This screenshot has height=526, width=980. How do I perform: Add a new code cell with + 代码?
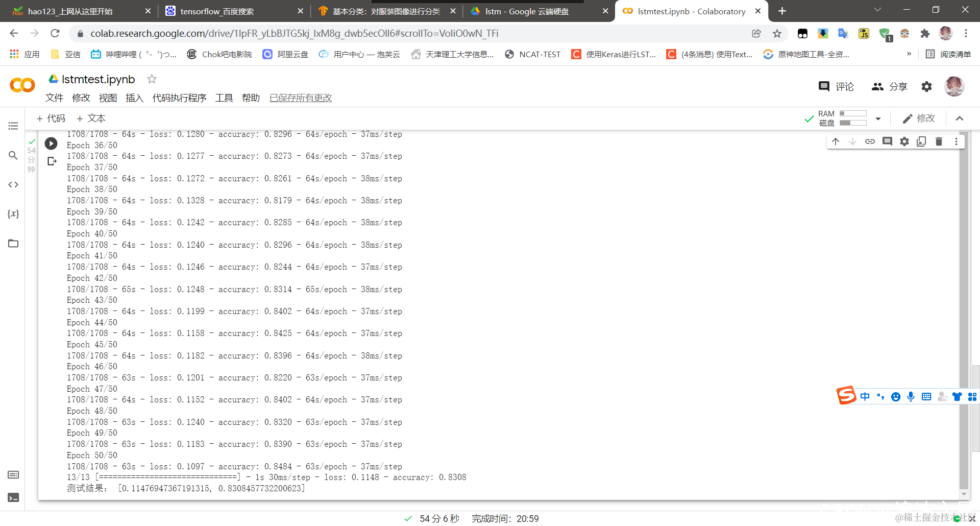pos(51,118)
